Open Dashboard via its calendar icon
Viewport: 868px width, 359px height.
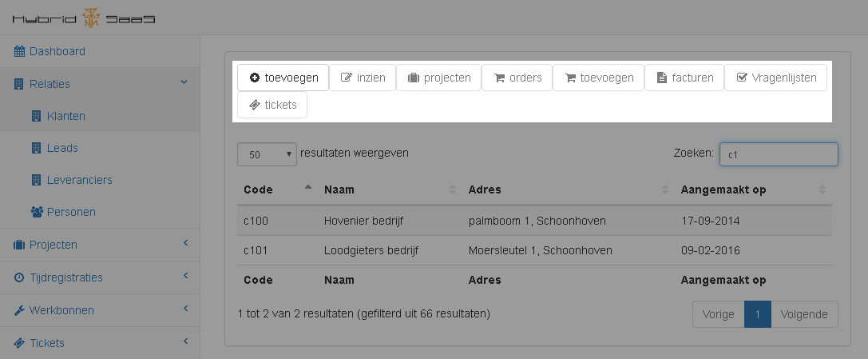[x=20, y=51]
